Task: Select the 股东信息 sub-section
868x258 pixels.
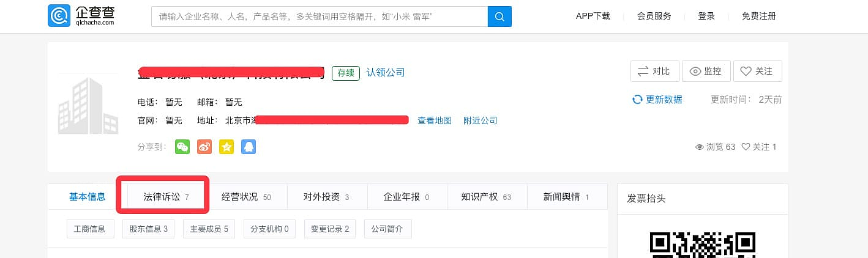Action: pyautogui.click(x=148, y=229)
